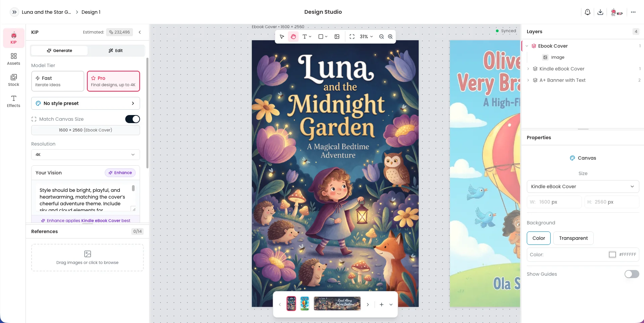
Task: Toggle Match Canvas Size switch off
Action: coord(133,119)
